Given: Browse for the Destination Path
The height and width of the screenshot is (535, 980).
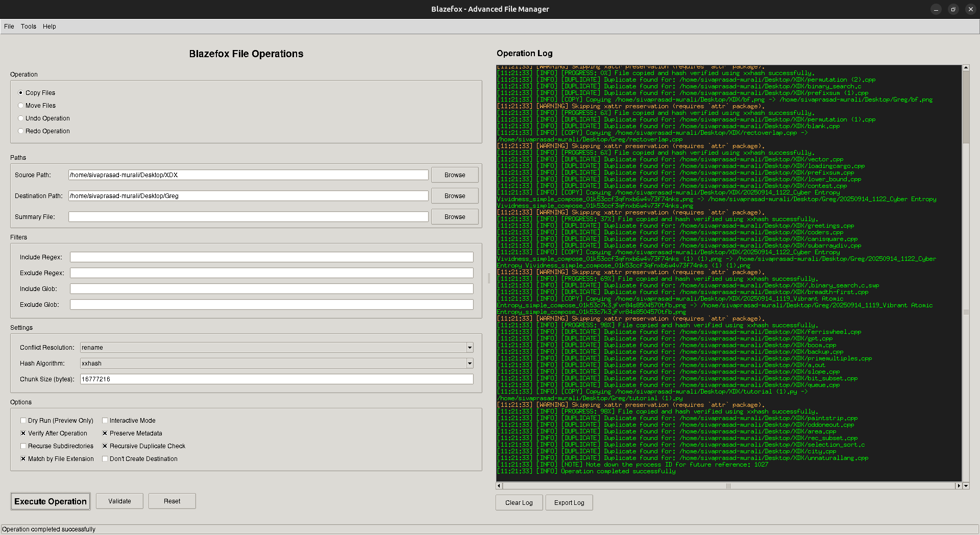Looking at the screenshot, I should (455, 196).
